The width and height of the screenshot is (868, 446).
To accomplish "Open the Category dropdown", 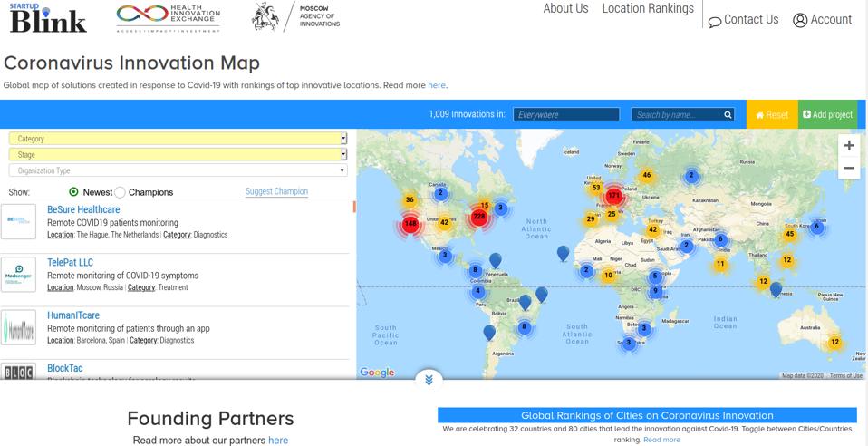I will tap(178, 139).
